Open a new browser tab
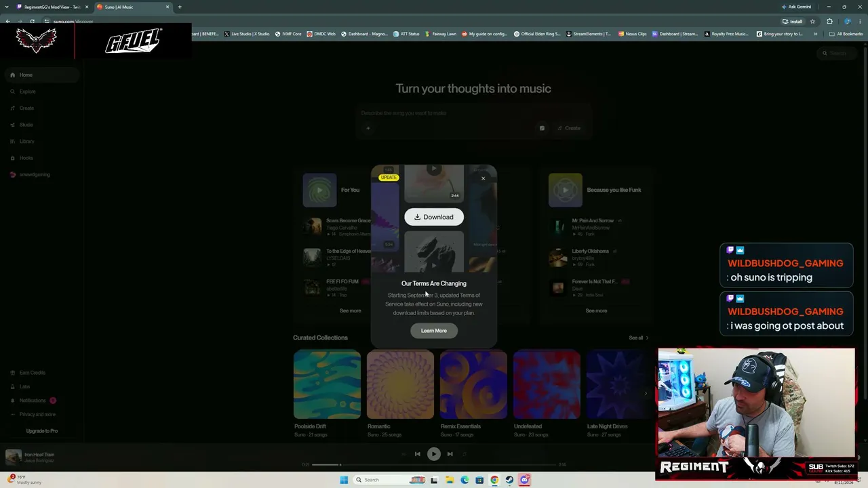The height and width of the screenshot is (488, 868). tap(180, 7)
